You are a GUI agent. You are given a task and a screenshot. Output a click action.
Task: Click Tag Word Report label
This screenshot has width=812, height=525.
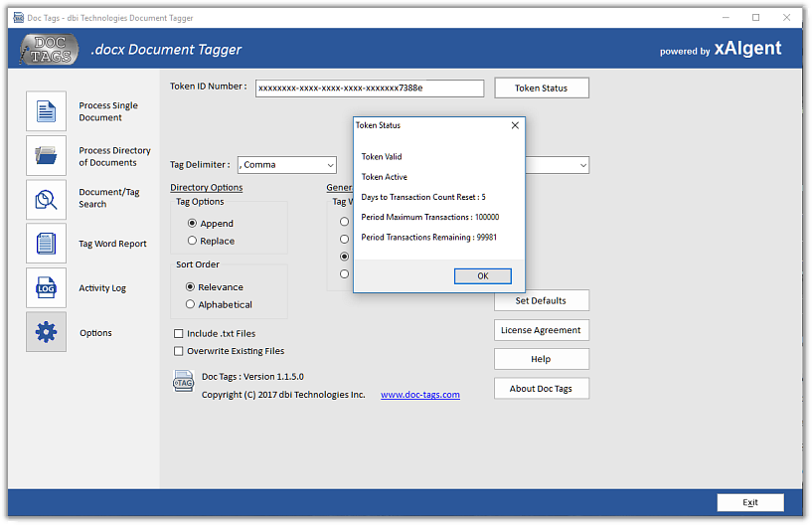[112, 244]
